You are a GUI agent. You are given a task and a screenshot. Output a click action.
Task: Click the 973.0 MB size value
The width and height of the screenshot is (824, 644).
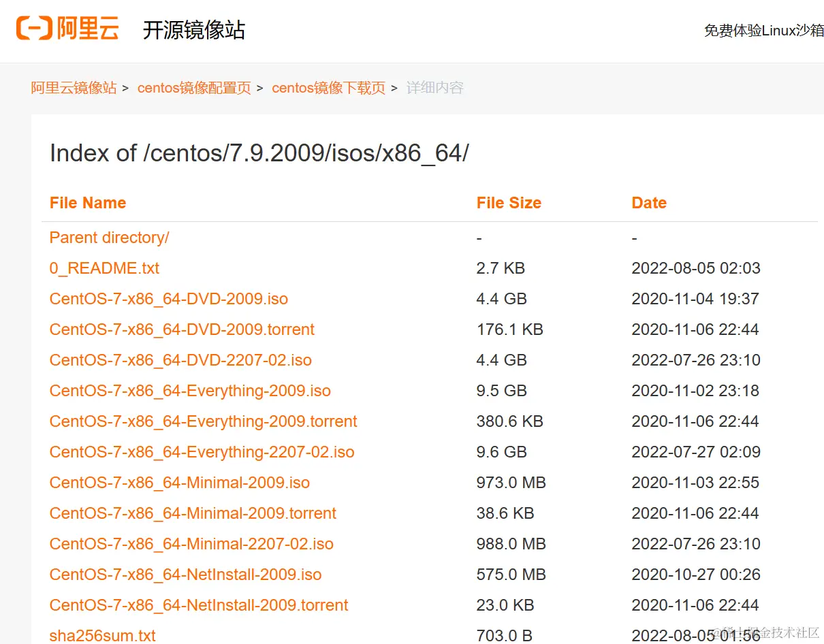click(x=511, y=483)
